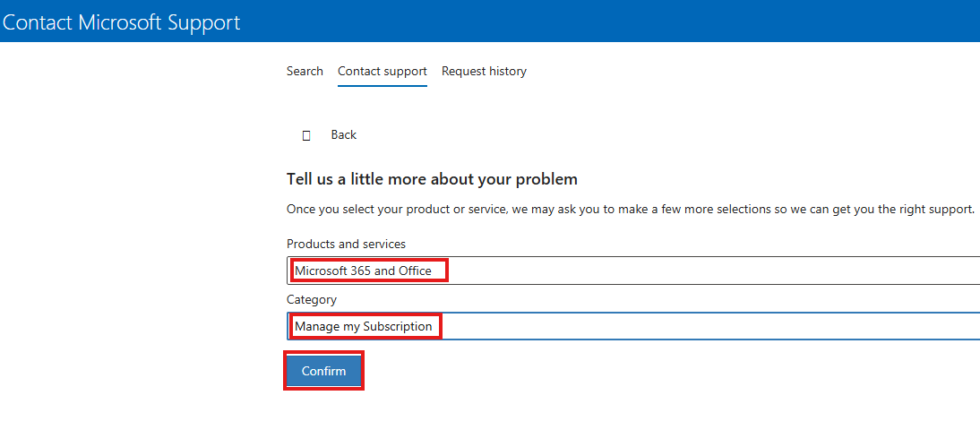980x447 pixels.
Task: Switch to the Search tab
Action: point(305,72)
